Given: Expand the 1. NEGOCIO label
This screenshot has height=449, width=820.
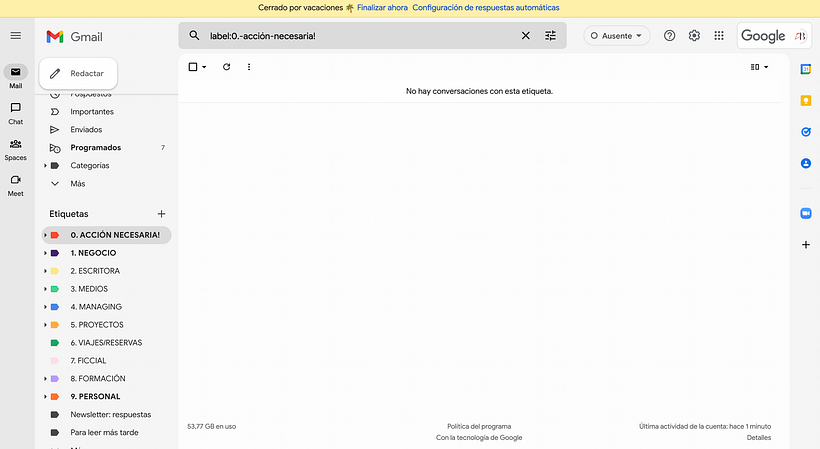Looking at the screenshot, I should coord(45,253).
